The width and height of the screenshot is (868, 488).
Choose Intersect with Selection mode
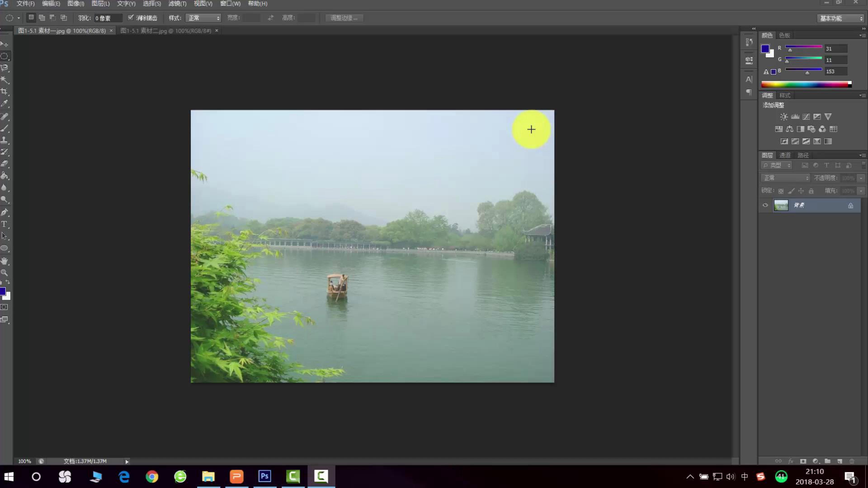pos(63,18)
